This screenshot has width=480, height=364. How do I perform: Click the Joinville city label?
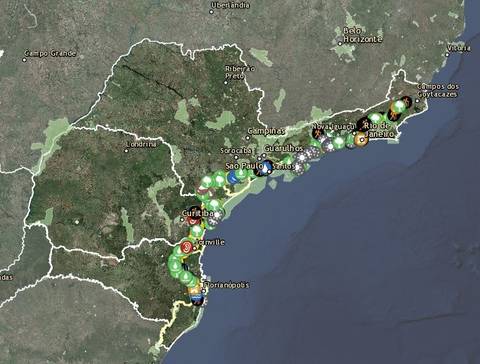[x=211, y=242]
